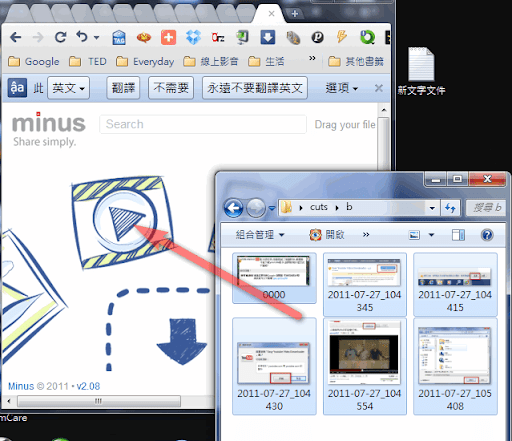Open the 英文 language dropdown in translate bar
512x441 pixels.
[68, 88]
